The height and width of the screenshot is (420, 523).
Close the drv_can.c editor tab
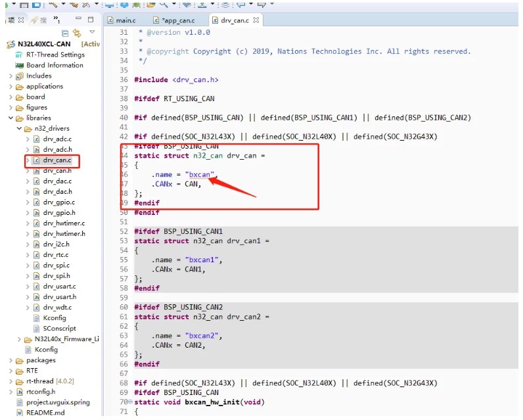256,20
